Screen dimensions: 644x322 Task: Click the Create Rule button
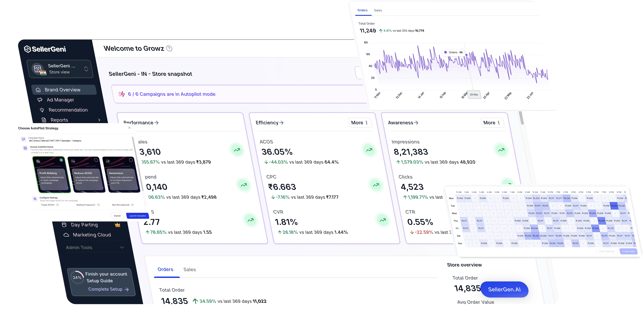click(x=628, y=251)
